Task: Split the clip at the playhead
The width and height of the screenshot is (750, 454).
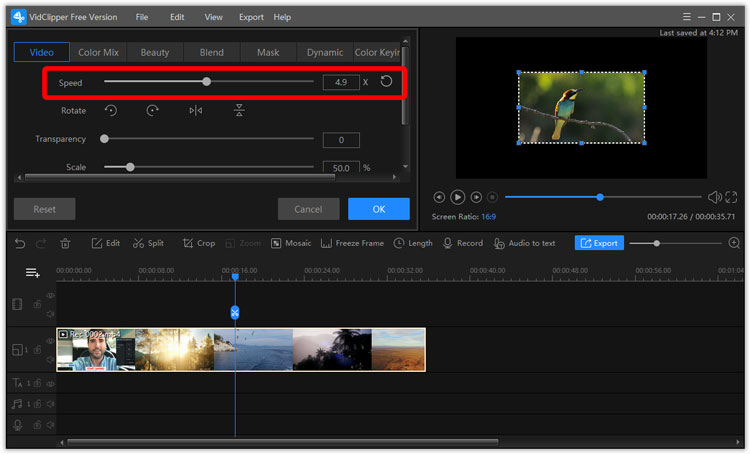Action: click(148, 243)
